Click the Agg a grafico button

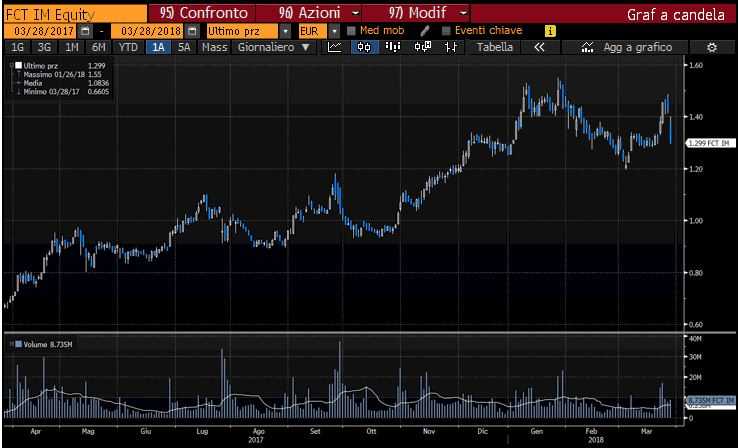[635, 47]
